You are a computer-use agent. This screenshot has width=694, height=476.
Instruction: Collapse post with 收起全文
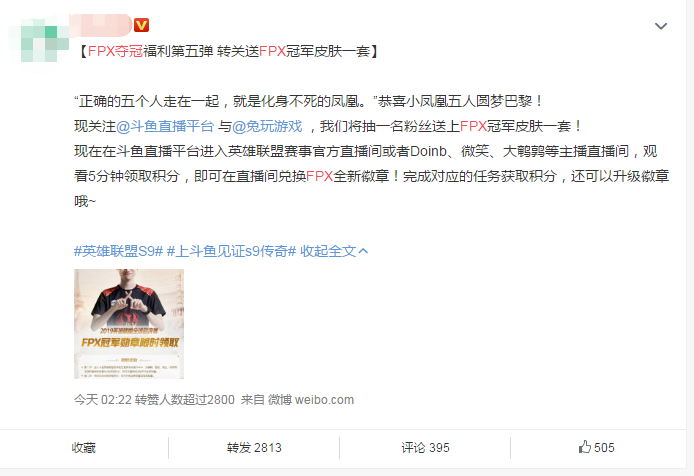click(328, 252)
